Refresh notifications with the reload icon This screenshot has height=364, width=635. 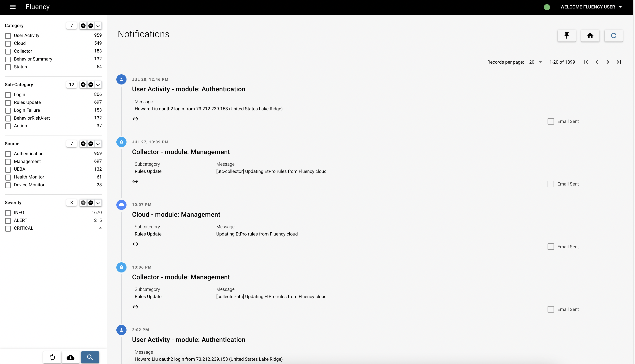[x=614, y=36]
